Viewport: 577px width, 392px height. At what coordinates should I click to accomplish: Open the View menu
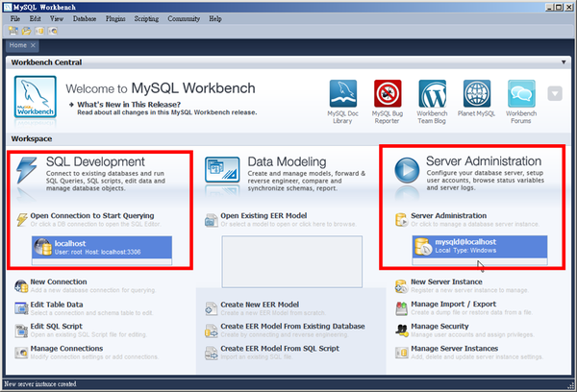[x=57, y=18]
